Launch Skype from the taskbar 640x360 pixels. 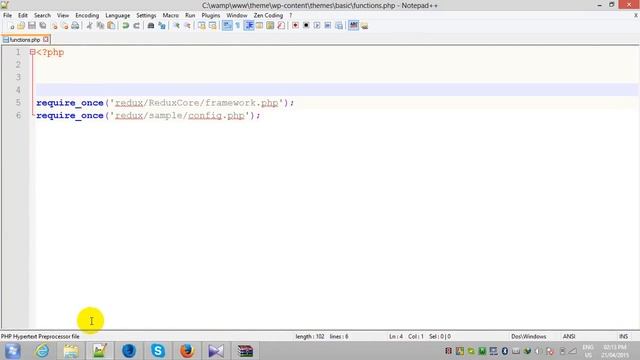pos(158,351)
